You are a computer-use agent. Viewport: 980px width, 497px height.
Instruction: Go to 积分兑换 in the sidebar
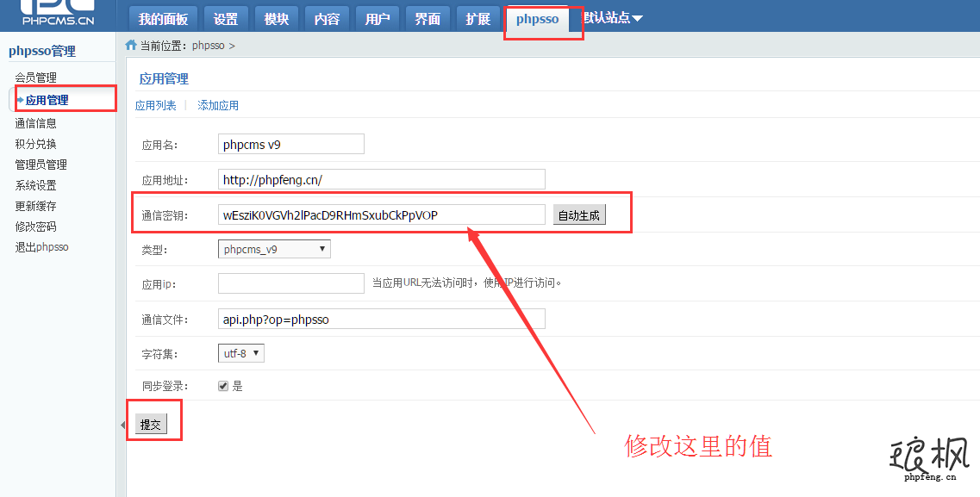point(35,144)
